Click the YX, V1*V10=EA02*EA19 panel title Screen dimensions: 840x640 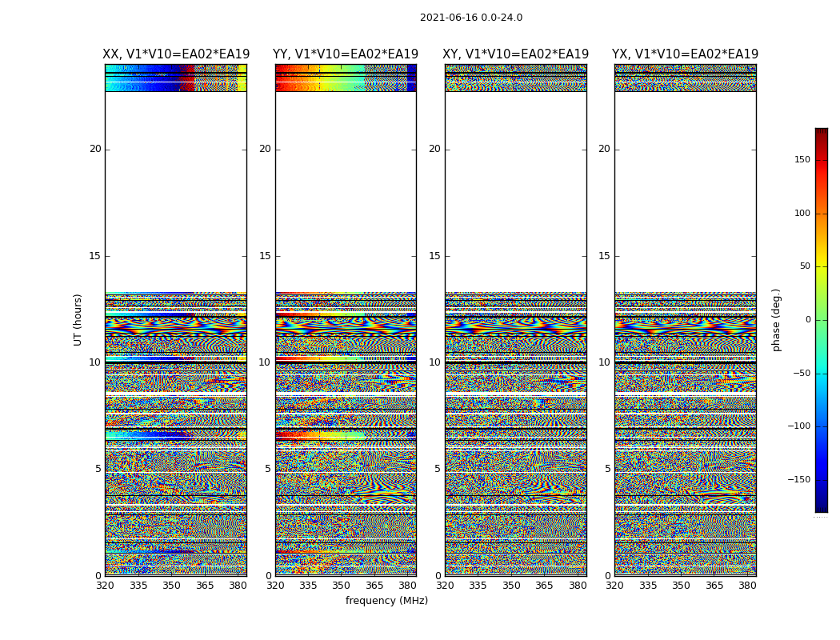[x=685, y=54]
